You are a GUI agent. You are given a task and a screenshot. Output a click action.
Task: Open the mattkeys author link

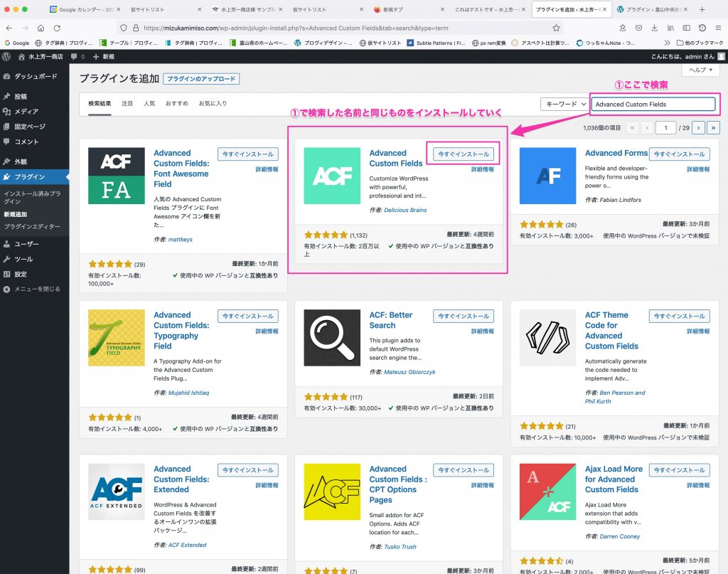click(181, 240)
